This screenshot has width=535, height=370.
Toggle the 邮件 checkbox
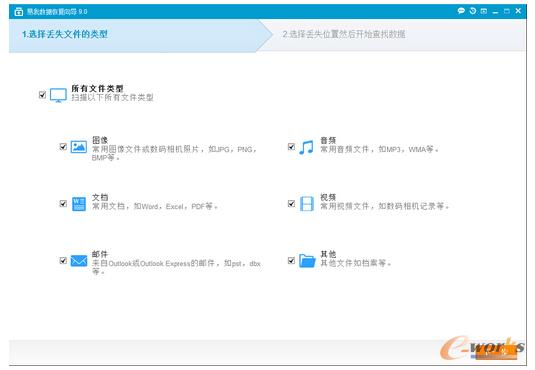pyautogui.click(x=63, y=261)
